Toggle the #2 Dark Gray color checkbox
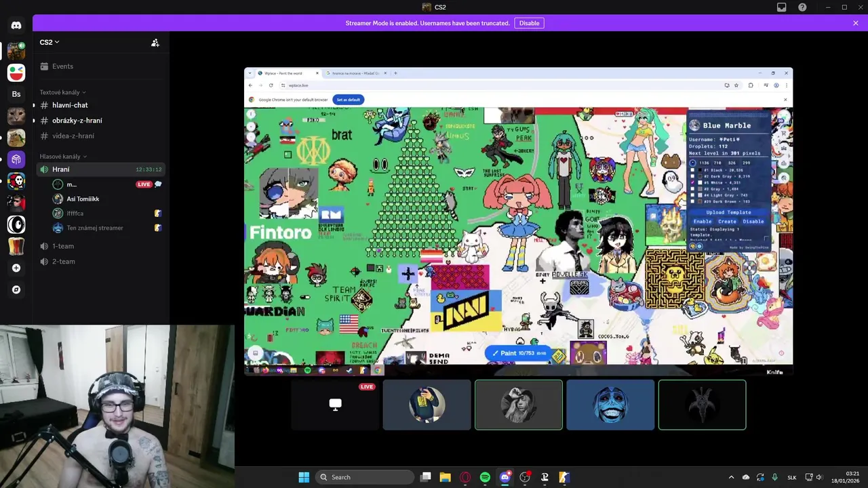This screenshot has height=488, width=868. pos(692,176)
